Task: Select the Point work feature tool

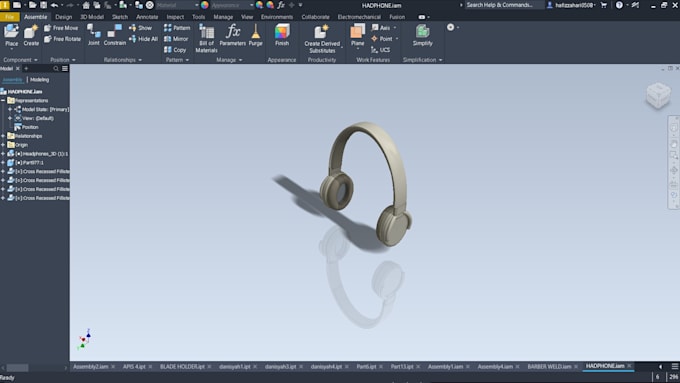Action: click(382, 39)
